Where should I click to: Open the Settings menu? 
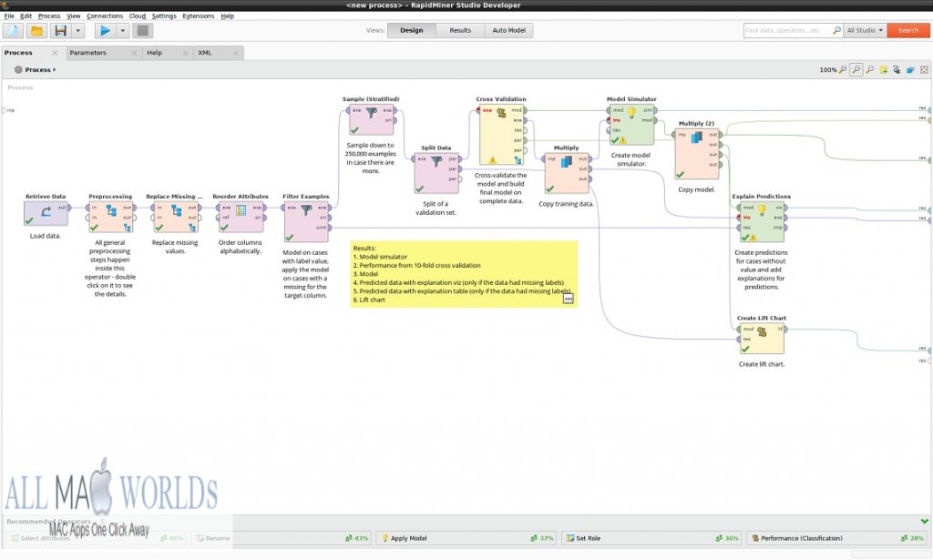164,16
